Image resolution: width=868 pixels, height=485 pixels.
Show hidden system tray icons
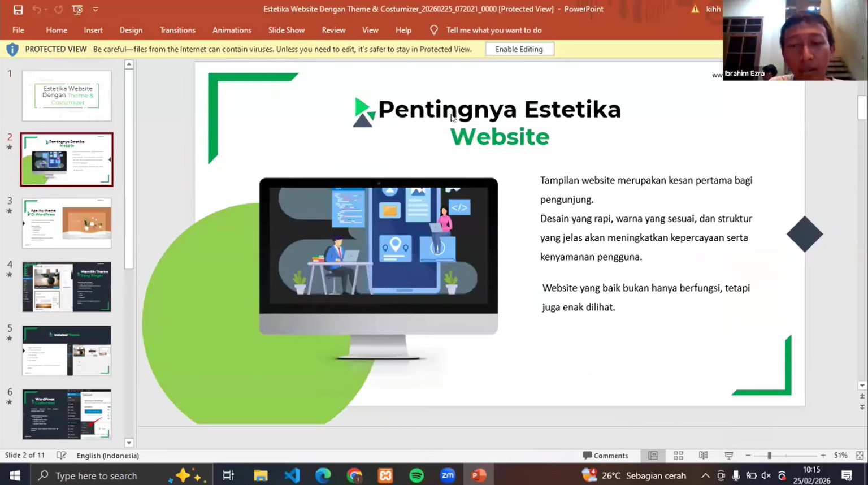coord(705,475)
